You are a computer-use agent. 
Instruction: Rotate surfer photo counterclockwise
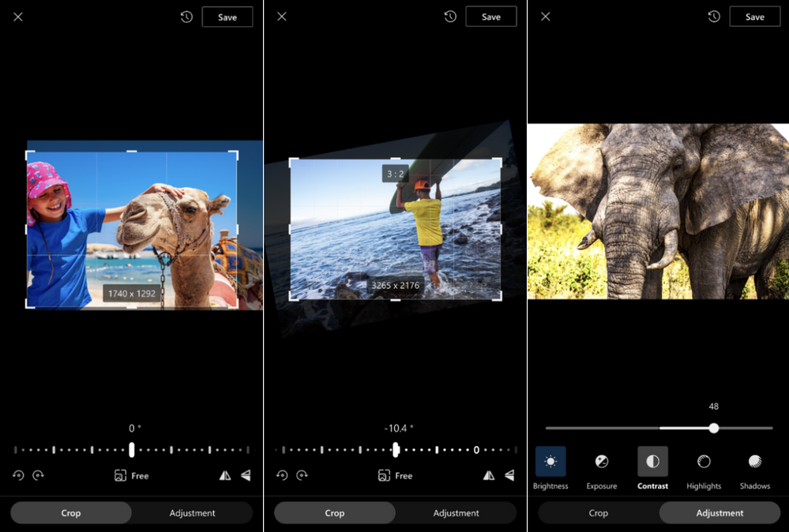click(x=282, y=475)
